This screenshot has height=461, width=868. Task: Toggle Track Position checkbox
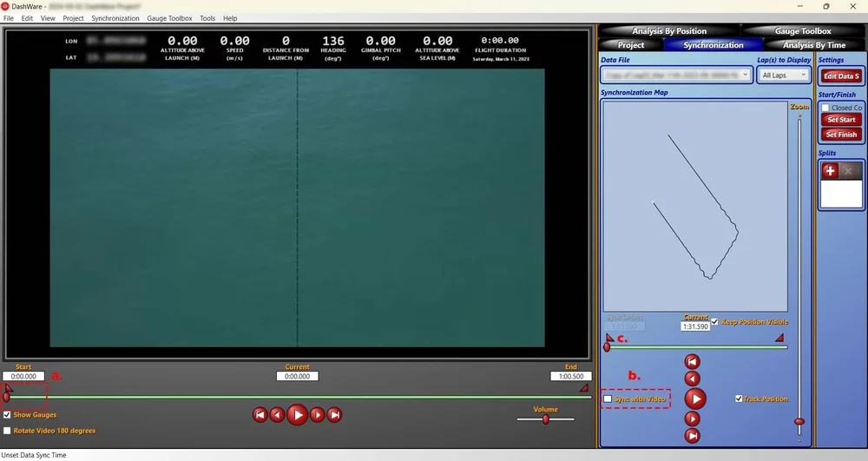(739, 398)
